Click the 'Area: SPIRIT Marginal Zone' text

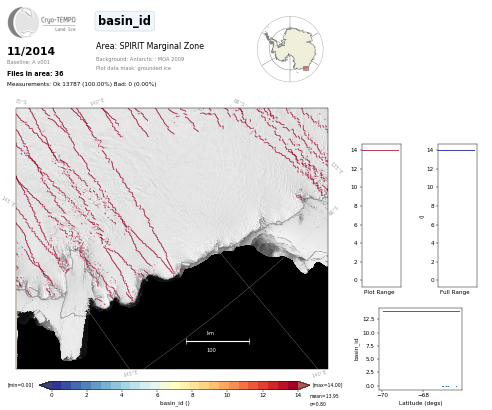coord(150,46)
